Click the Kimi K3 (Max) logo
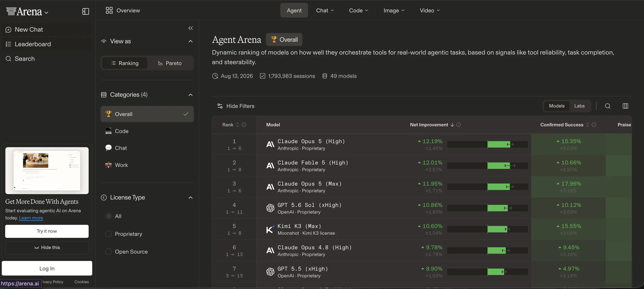Screen dimensions: 644x289 point(270,229)
